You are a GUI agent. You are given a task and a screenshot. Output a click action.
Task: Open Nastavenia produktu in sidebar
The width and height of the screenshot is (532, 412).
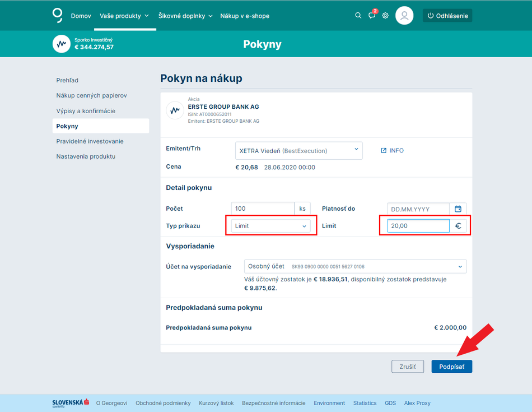tap(86, 156)
